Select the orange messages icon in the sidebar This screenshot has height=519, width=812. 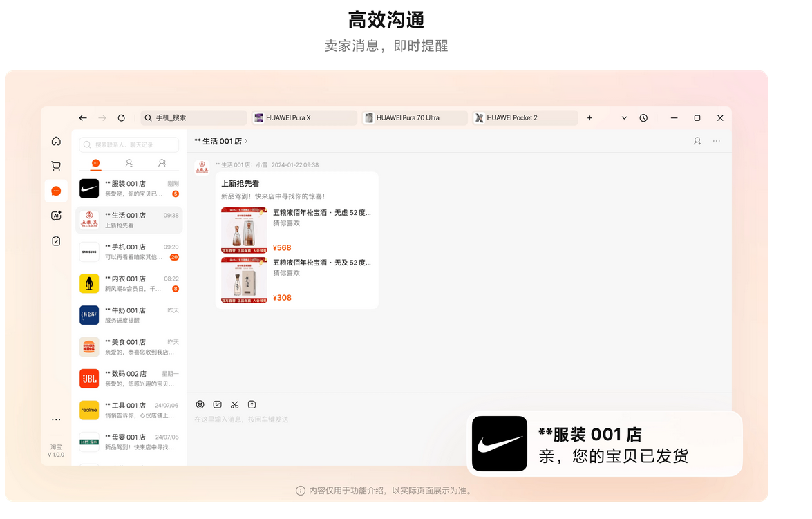(56, 191)
